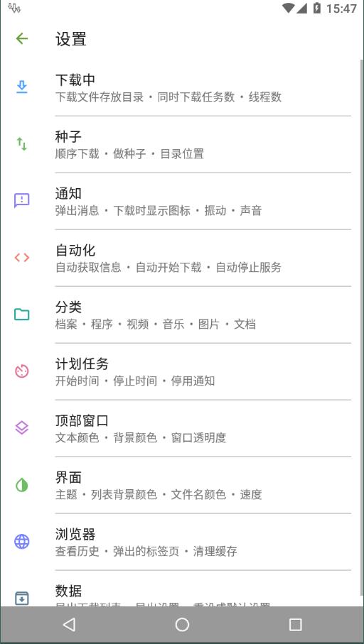Image resolution: width=364 pixels, height=644 pixels.
Task: Tap the Android home circle button
Action: pyautogui.click(x=182, y=625)
